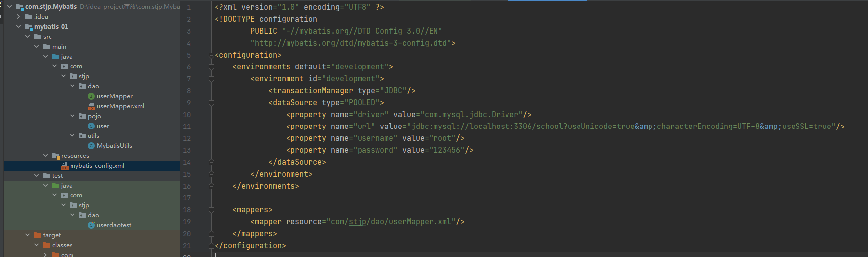Click fold marker at </configuration> closing tag
Screen dimensions: 868x257
211,246
